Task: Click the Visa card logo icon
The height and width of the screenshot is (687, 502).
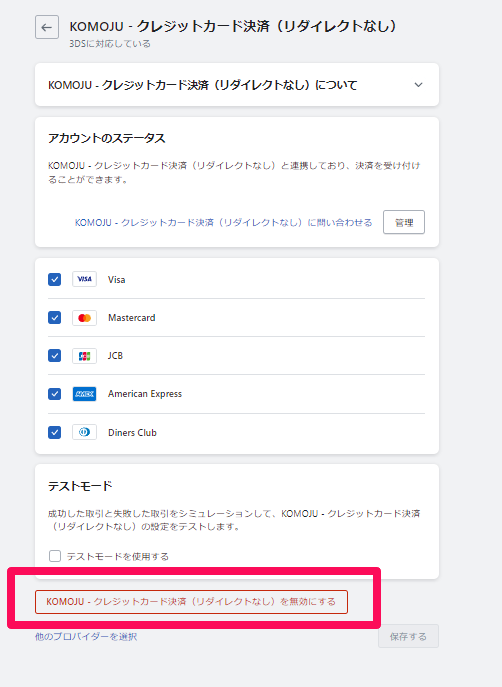Action: tap(85, 279)
